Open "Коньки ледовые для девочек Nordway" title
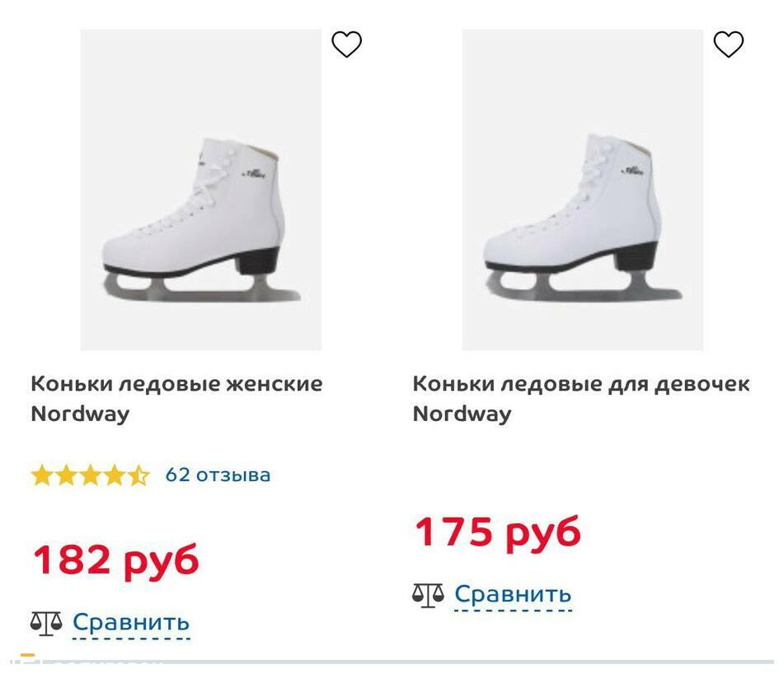The image size is (784, 688). click(x=580, y=398)
